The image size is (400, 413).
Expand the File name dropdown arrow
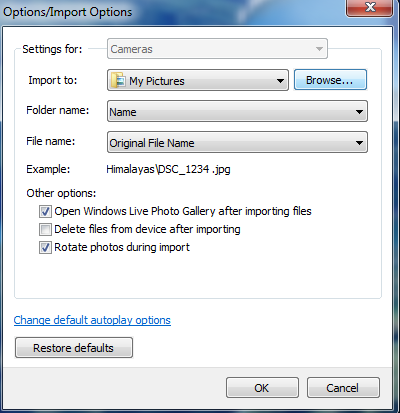(x=359, y=143)
